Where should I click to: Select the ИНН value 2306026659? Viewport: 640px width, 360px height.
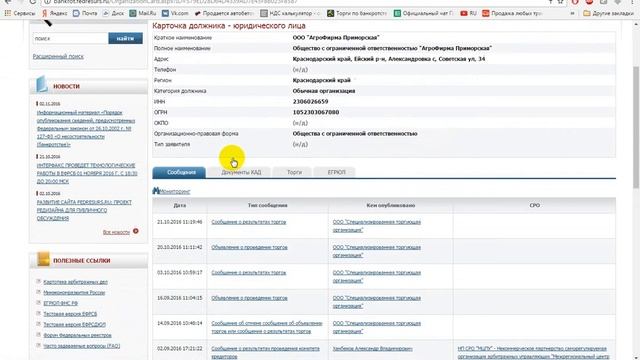pyautogui.click(x=310, y=102)
